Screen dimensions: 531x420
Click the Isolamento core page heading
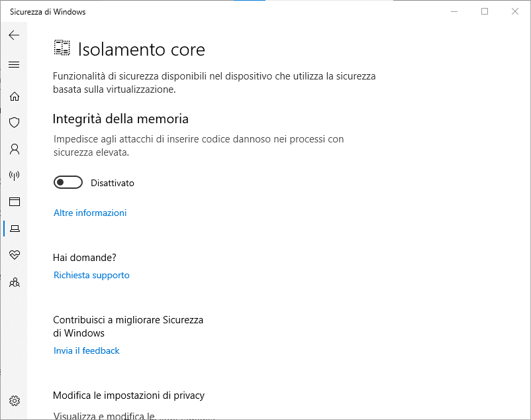pos(142,49)
